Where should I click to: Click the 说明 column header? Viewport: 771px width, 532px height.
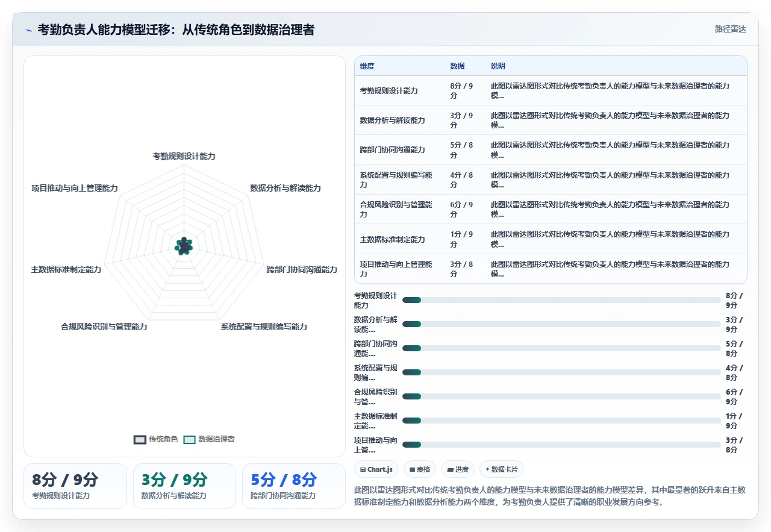coord(498,66)
